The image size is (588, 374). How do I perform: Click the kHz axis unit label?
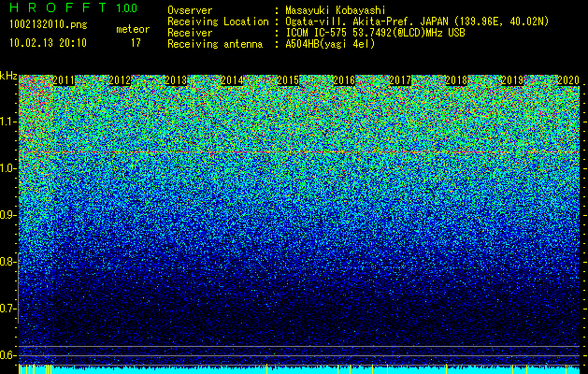point(8,76)
